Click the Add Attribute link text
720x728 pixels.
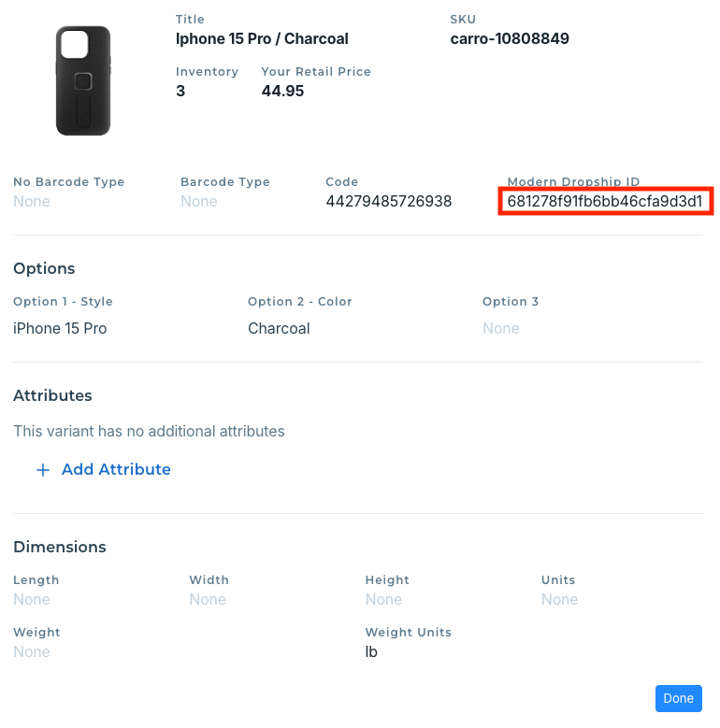116,469
